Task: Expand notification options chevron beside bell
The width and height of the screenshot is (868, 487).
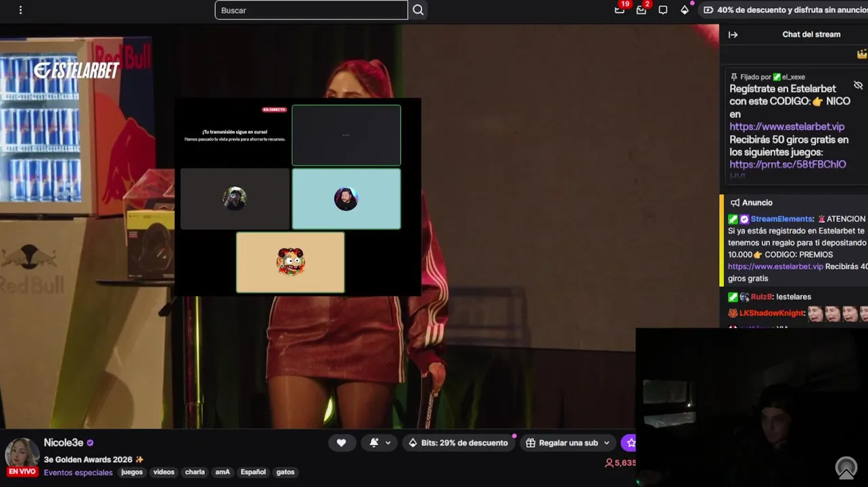Action: [x=388, y=443]
